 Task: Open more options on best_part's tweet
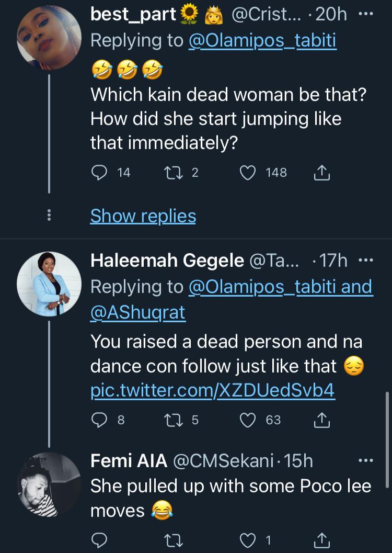pos(365,15)
